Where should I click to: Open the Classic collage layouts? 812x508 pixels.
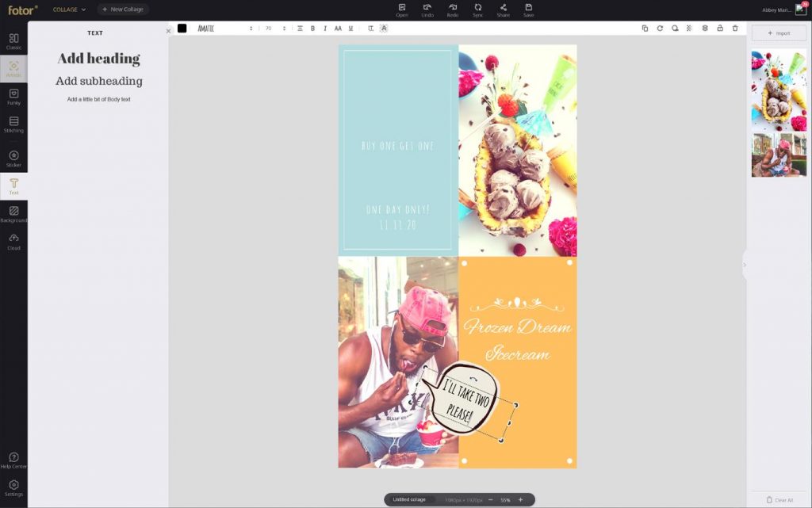(13, 41)
